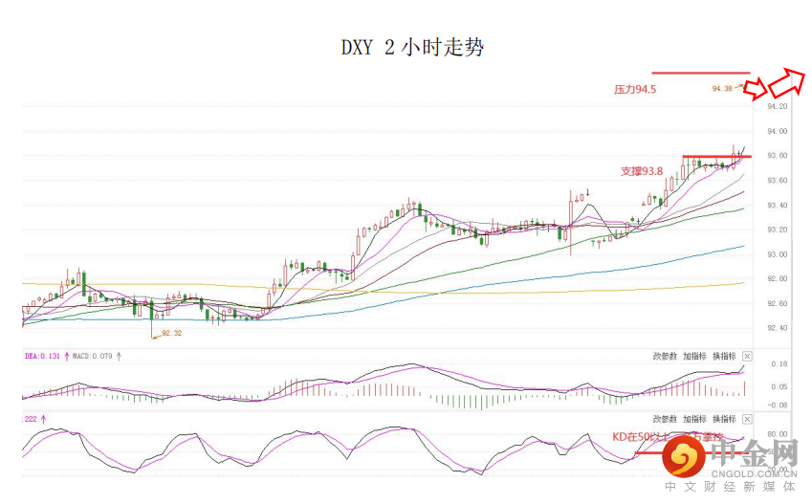Click the 0.18 MACD axis label
Screen dimensions: 812x504
pyautogui.click(x=779, y=363)
